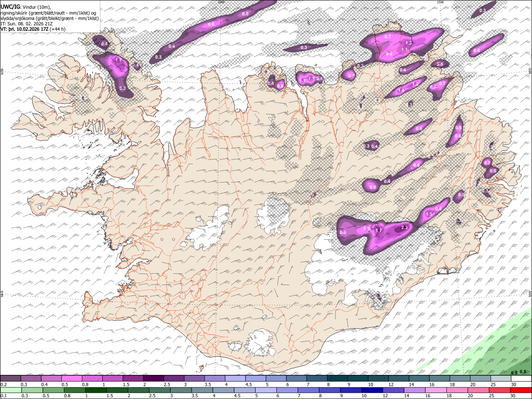Click the '12' label on the snow legend row
This screenshot has height=399, width=532.
(x=391, y=384)
